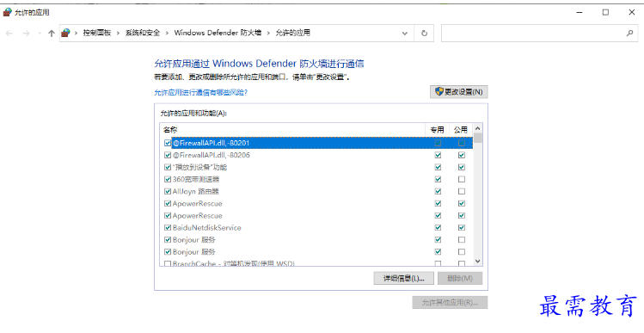Viewport: 644px width, 333px height.
Task: Refresh the allowed apps page
Action: tap(424, 34)
